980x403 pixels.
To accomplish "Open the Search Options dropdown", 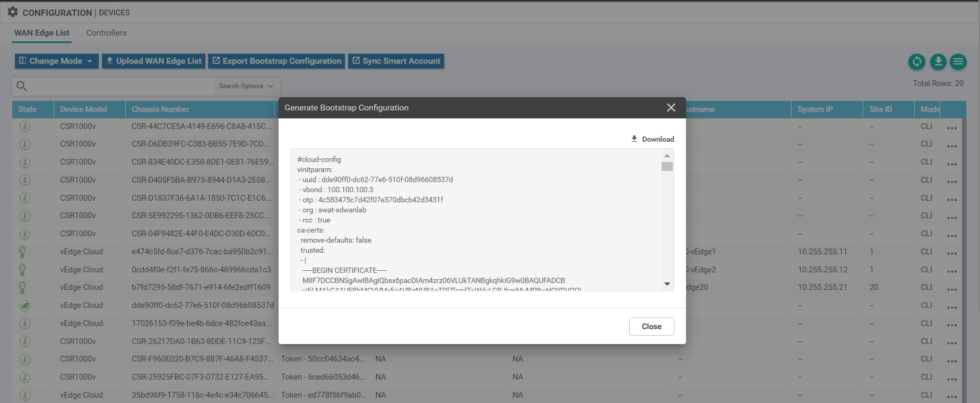I will pyautogui.click(x=246, y=86).
